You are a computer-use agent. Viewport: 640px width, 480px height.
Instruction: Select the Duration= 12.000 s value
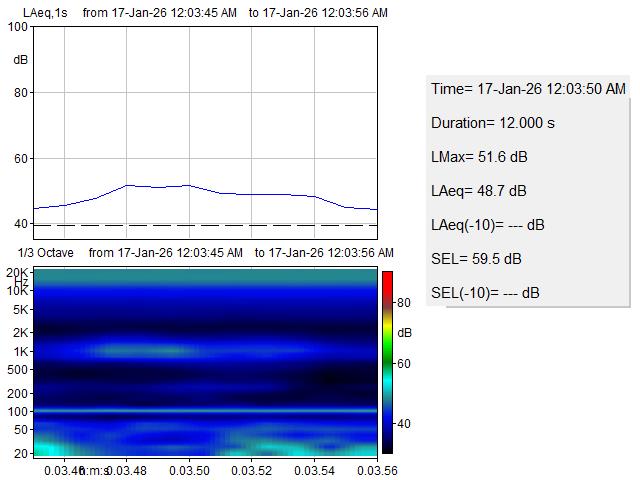(x=491, y=123)
